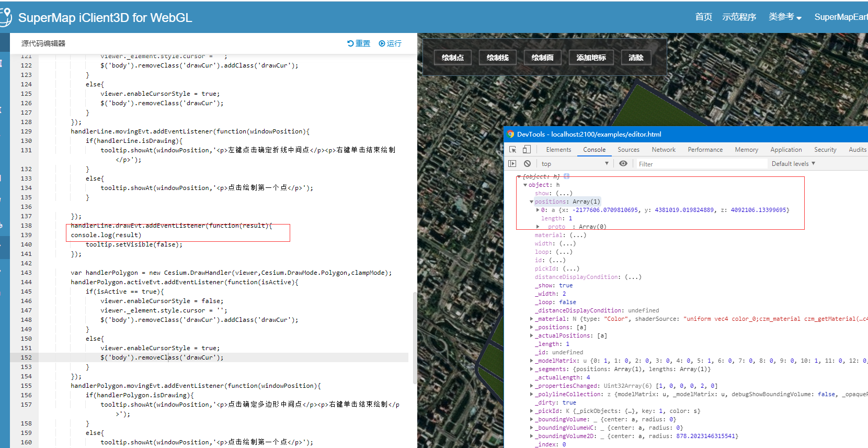Image resolution: width=868 pixels, height=448 pixels.
Task: Open the Default levels dropdown
Action: (793, 164)
